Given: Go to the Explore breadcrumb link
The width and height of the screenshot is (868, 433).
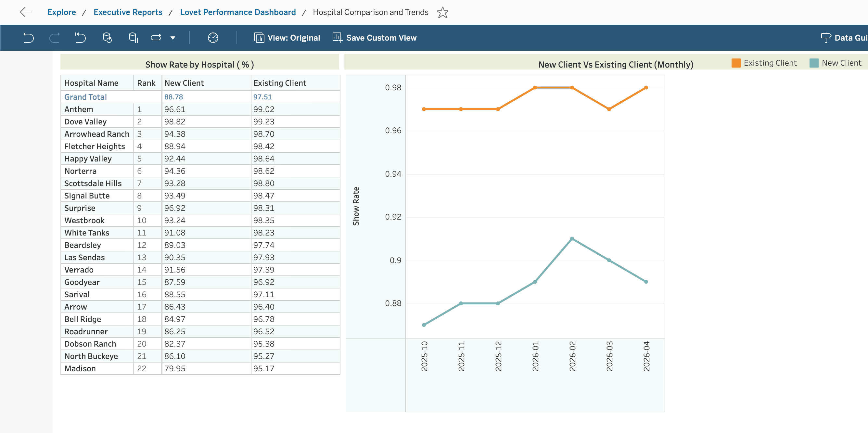Looking at the screenshot, I should [62, 12].
